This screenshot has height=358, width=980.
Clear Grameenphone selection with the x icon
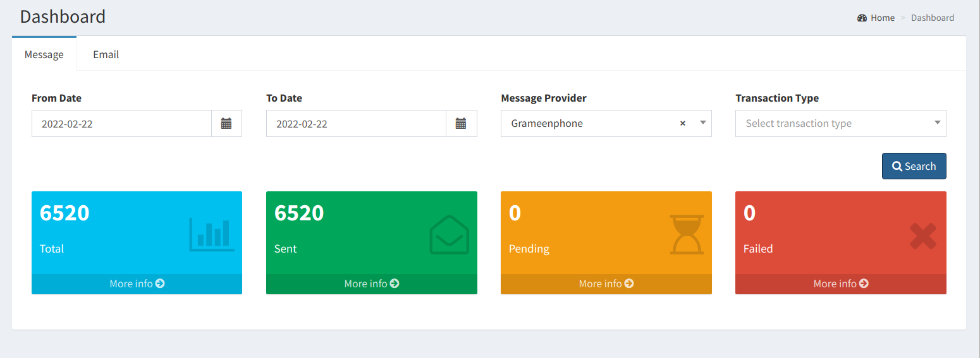[683, 124]
